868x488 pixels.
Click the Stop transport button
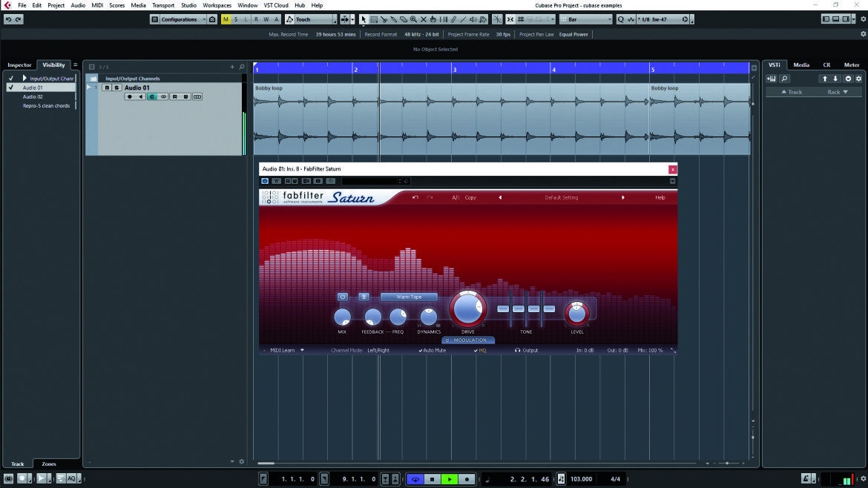(x=433, y=479)
